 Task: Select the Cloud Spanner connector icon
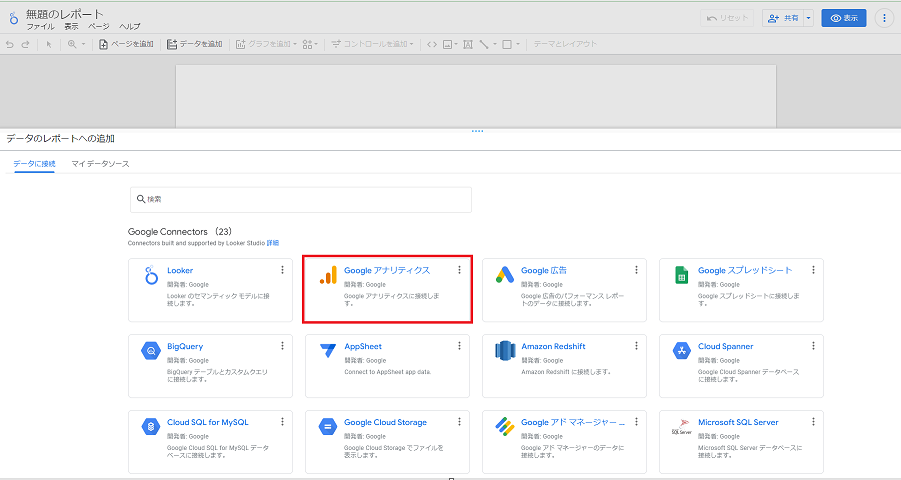point(682,351)
